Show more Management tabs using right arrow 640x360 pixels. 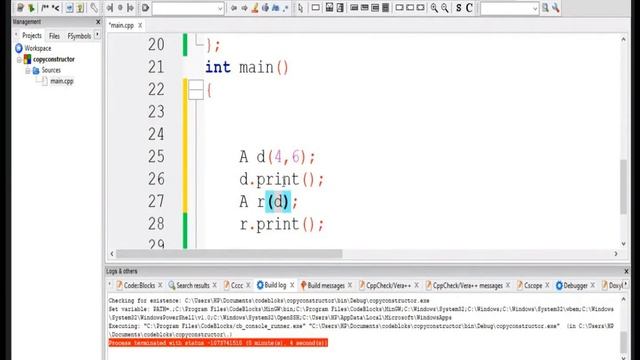point(97,36)
